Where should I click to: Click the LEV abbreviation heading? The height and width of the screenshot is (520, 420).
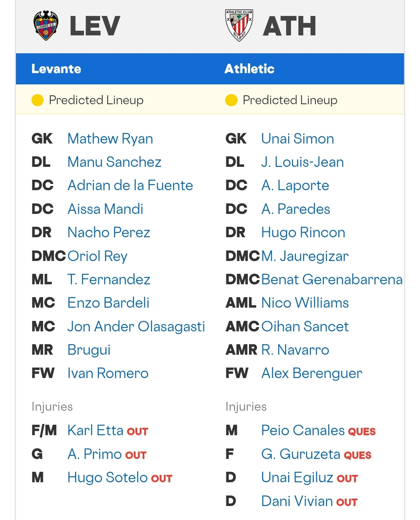pos(95,26)
